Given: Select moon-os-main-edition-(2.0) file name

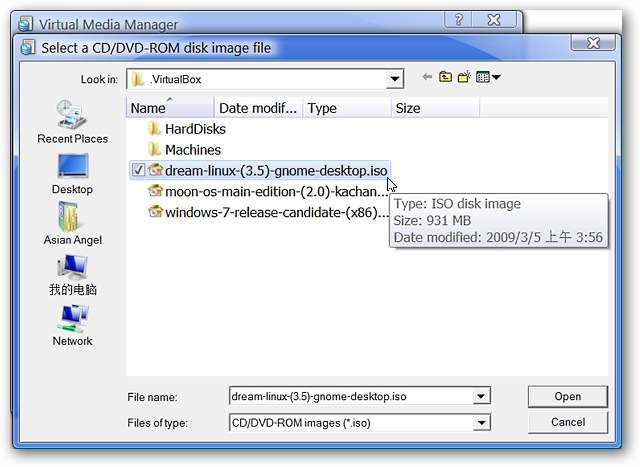Looking at the screenshot, I should [276, 191].
